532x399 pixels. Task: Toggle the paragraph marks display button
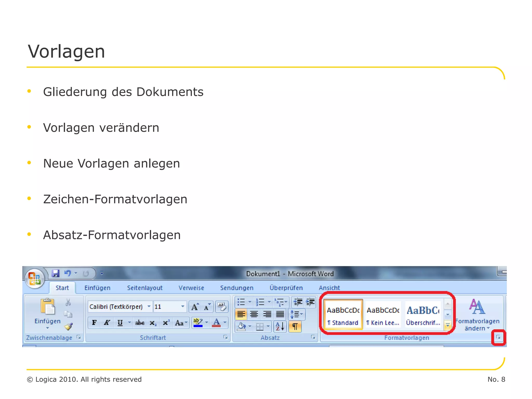295,327
